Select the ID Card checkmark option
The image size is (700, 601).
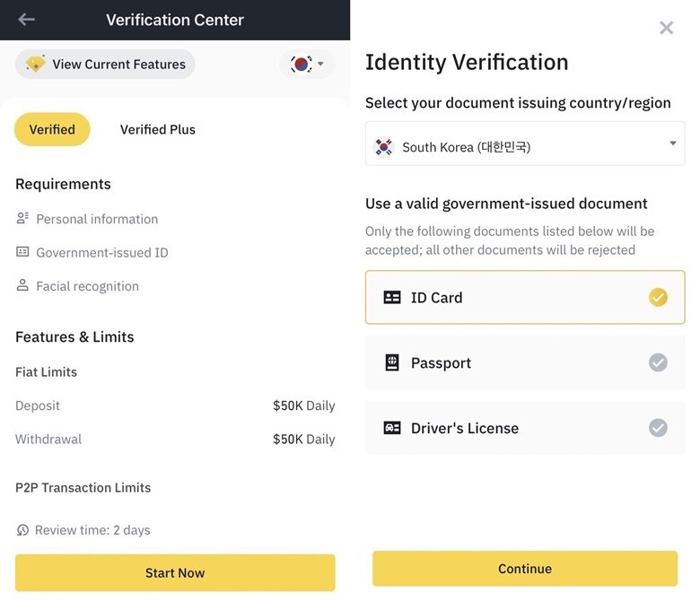[658, 297]
